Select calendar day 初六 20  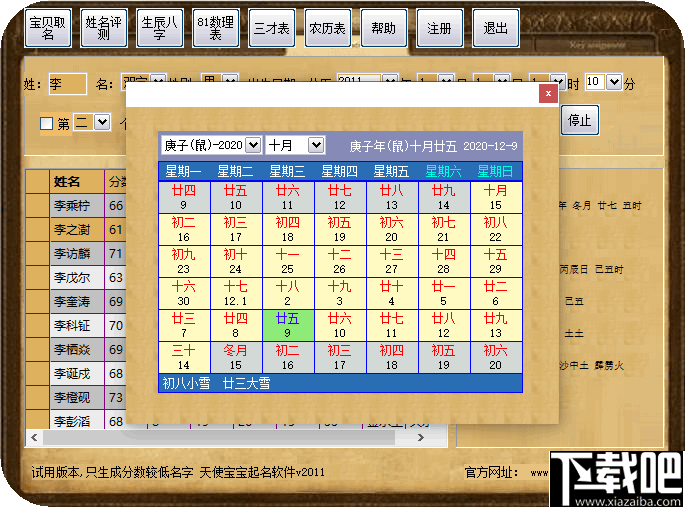[x=496, y=357]
